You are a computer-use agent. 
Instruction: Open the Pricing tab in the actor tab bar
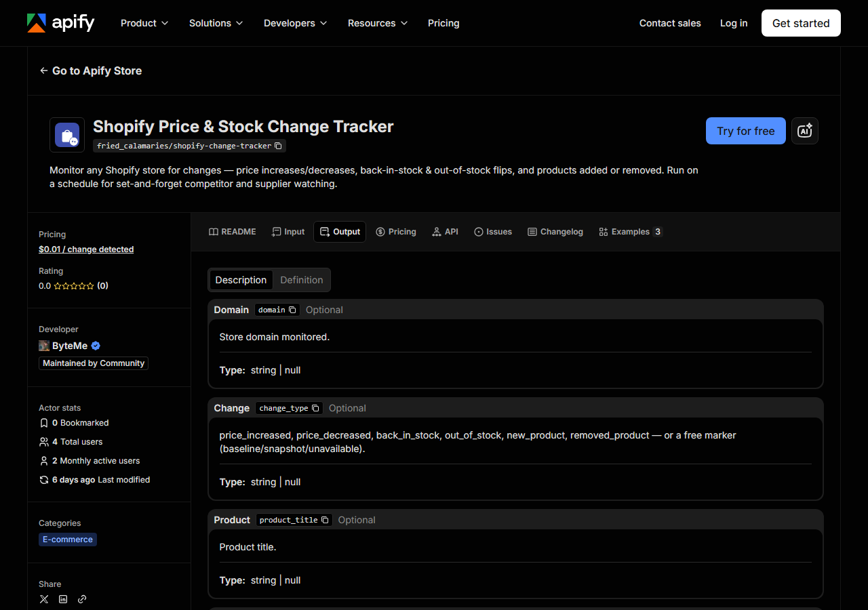pos(396,232)
